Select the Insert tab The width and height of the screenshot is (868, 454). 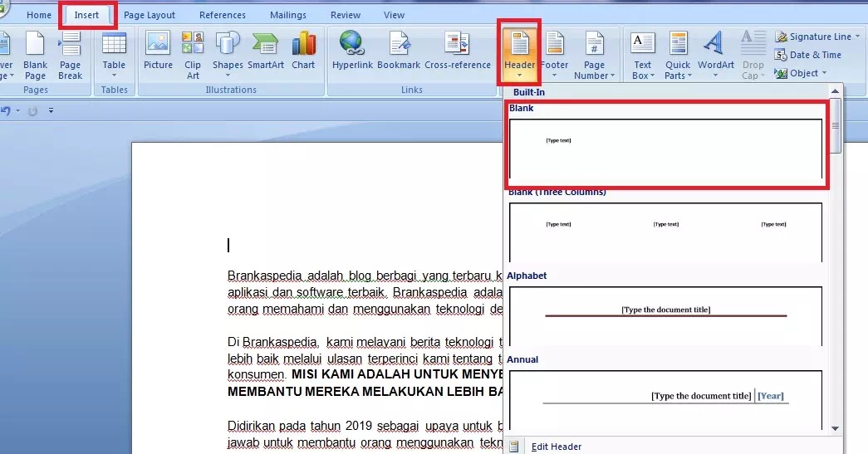point(87,15)
